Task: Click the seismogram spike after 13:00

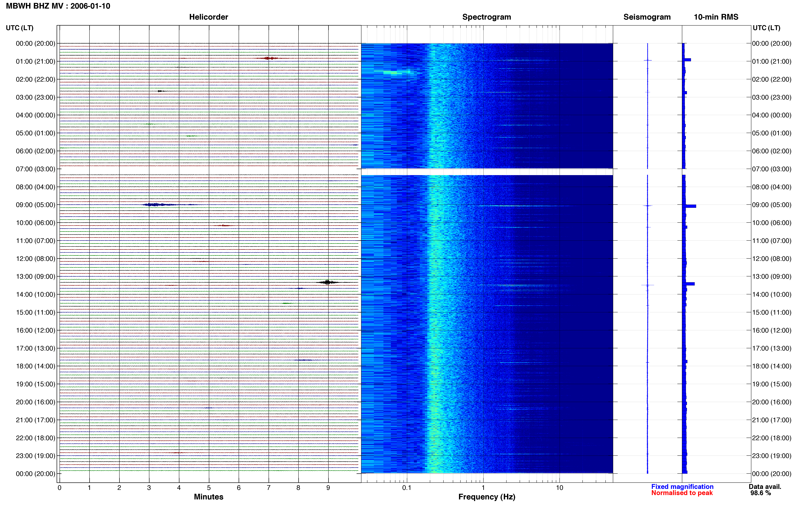Action: pyautogui.click(x=647, y=285)
